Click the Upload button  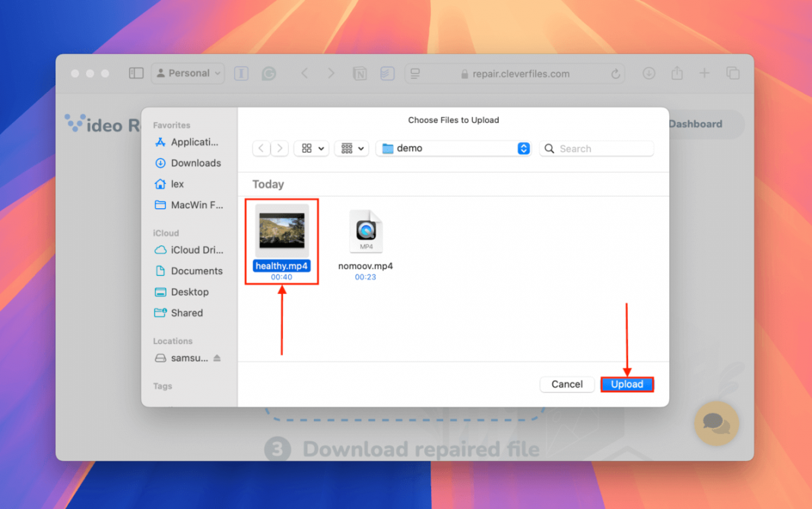(x=627, y=384)
